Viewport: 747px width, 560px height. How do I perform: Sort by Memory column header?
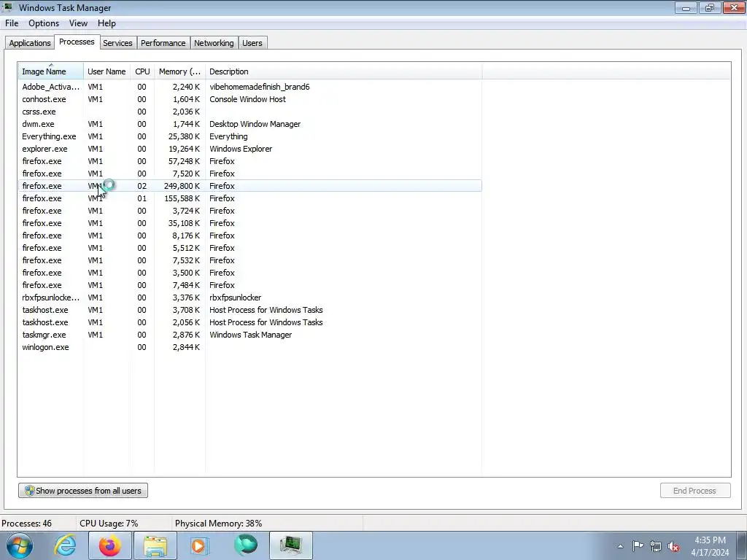point(179,71)
